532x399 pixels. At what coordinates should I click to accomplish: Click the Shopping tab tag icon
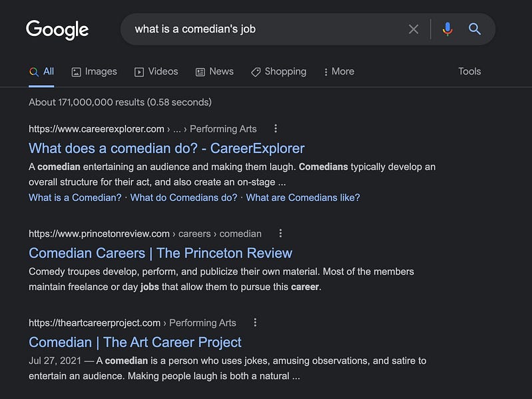256,72
